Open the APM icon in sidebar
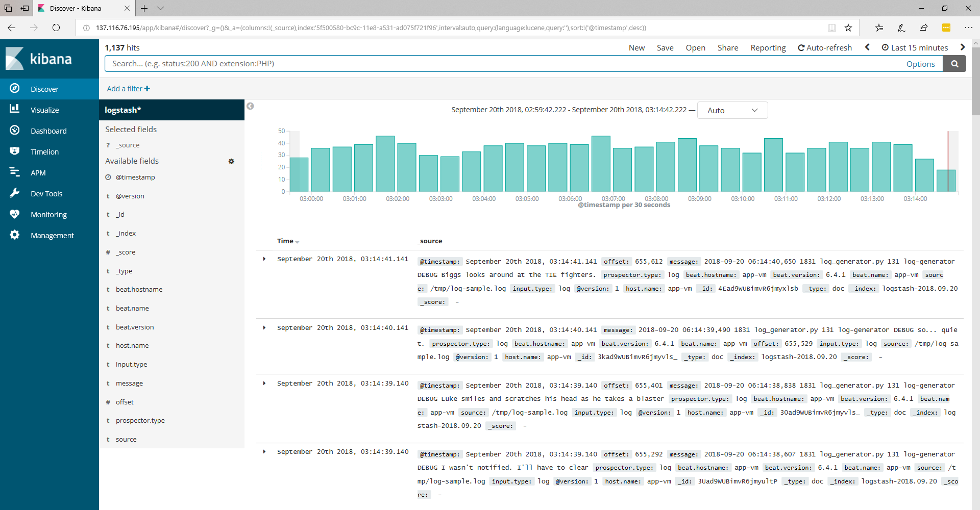 [x=15, y=172]
